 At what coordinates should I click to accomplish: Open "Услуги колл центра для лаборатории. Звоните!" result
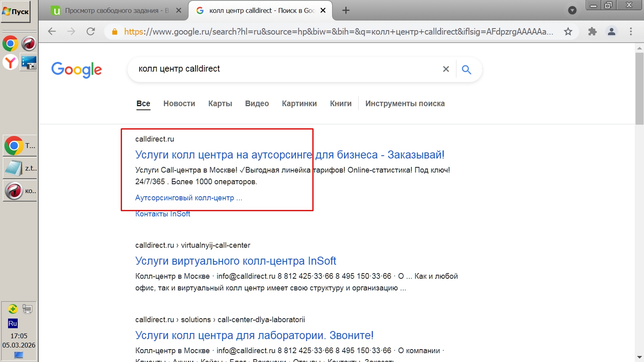[x=254, y=335]
